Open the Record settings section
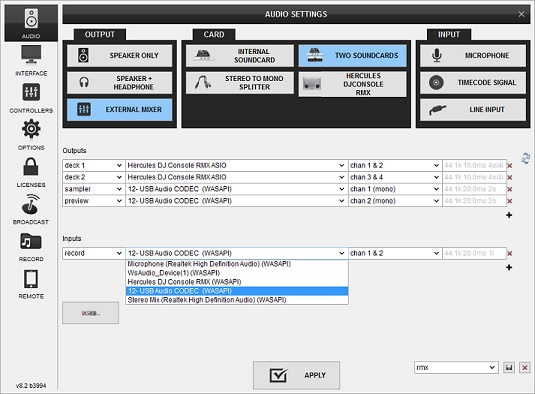Image resolution: width=535 pixels, height=394 pixels. click(x=31, y=247)
